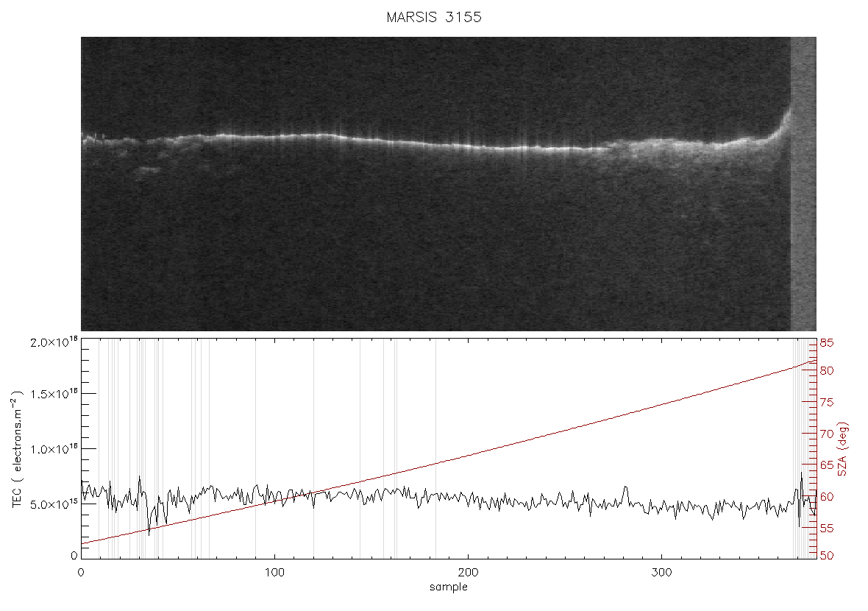Click the 1.0×10^16 TEC tick label
The image size is (868, 611).
tap(54, 449)
